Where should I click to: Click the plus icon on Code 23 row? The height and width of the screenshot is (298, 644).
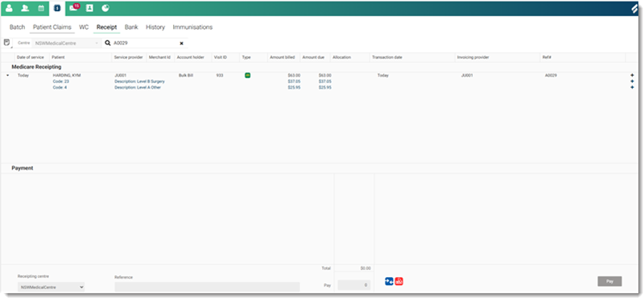click(x=632, y=81)
